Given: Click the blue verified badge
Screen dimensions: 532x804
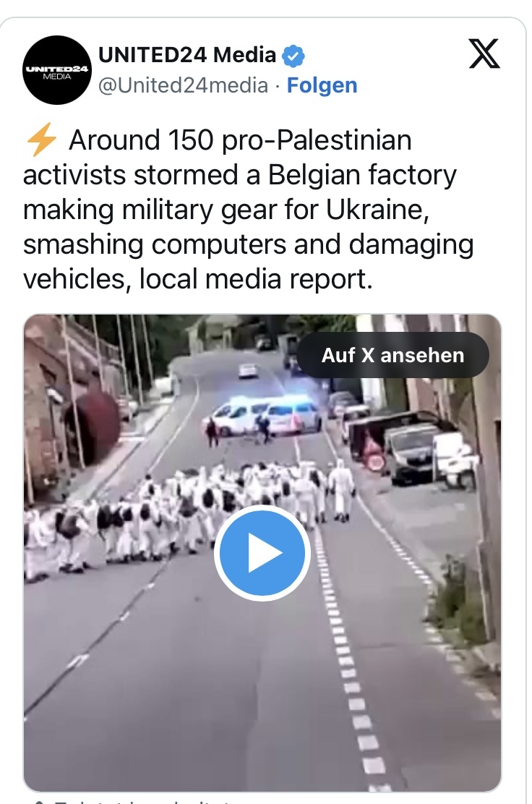Looking at the screenshot, I should coord(293,56).
